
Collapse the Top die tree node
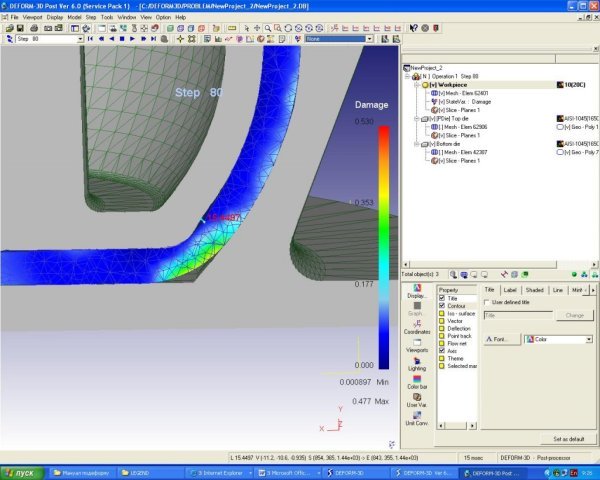pos(417,119)
